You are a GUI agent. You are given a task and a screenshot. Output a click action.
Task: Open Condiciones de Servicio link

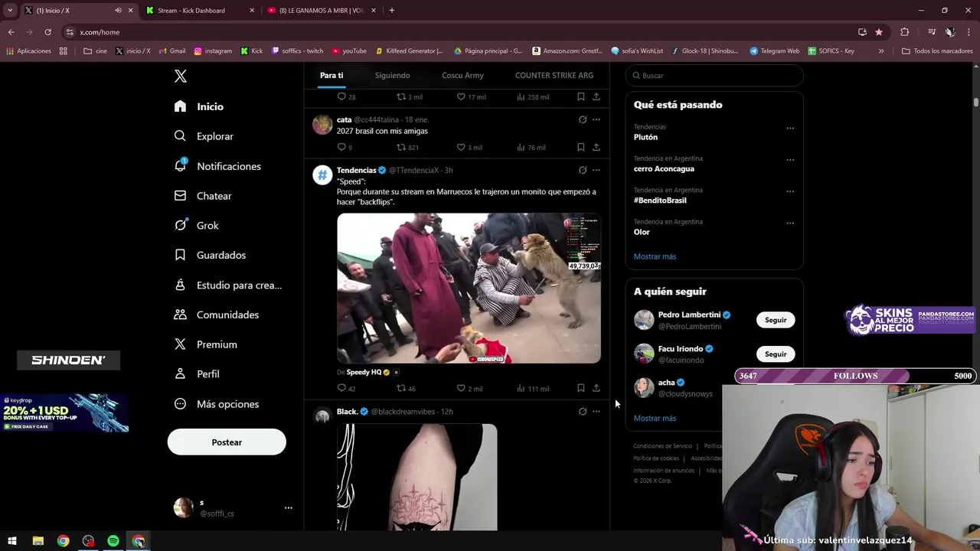(662, 446)
